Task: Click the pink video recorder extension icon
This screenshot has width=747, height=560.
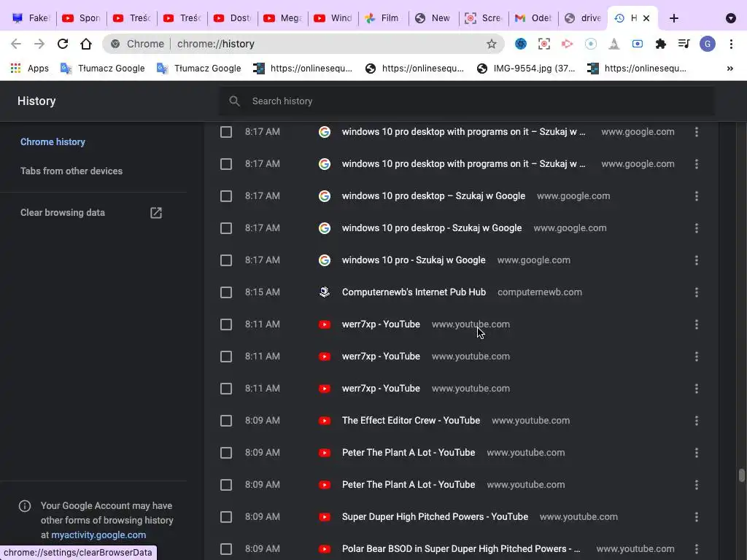Action: 567,44
